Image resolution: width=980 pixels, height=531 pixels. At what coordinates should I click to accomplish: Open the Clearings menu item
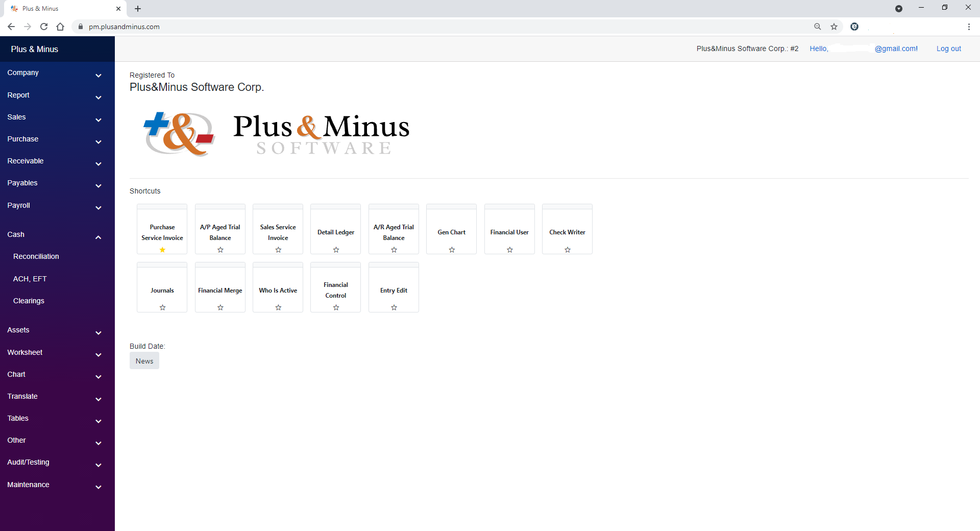click(x=29, y=301)
